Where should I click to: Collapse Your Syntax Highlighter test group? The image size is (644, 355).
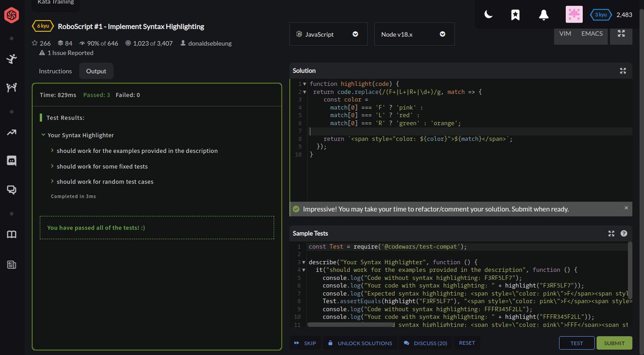(43, 135)
